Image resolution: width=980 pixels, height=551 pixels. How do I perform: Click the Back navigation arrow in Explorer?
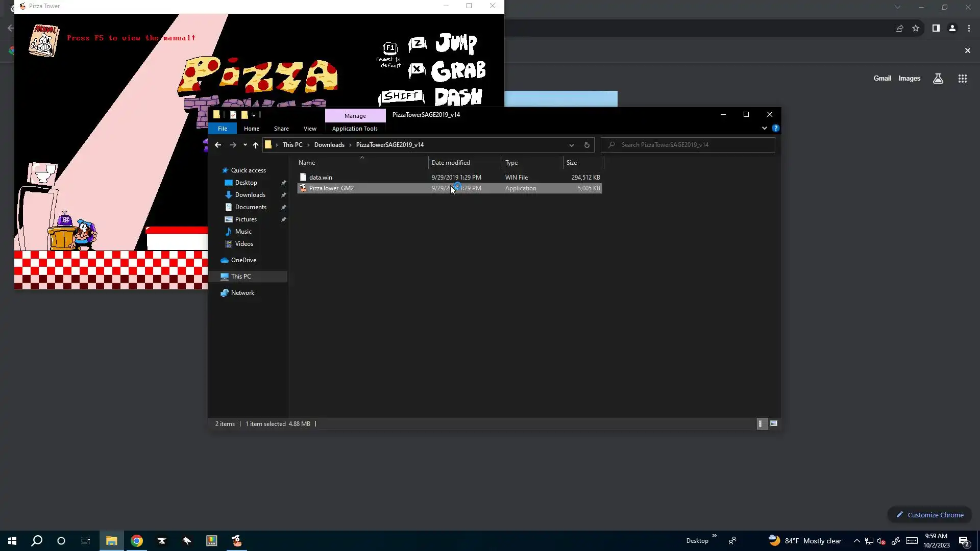tap(218, 145)
